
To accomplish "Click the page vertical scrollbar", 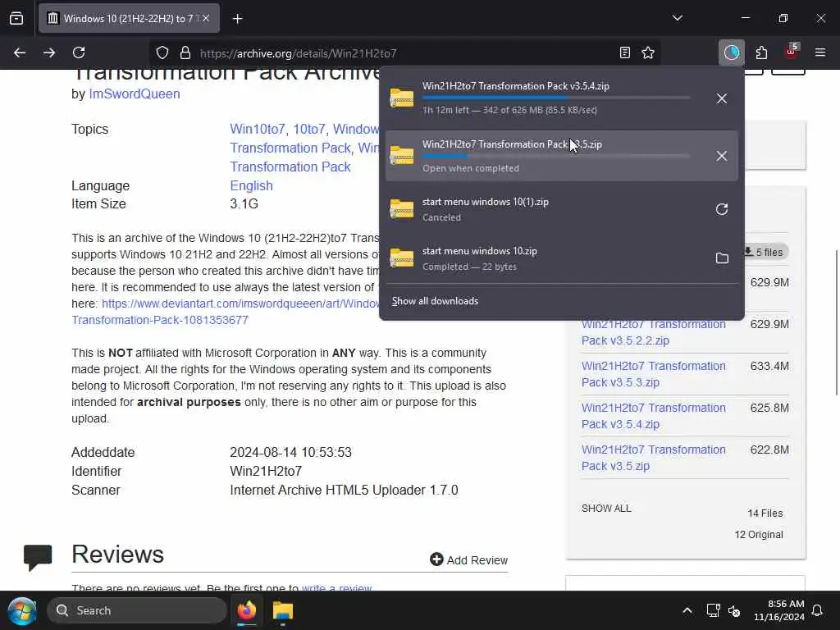I will click(x=836, y=323).
